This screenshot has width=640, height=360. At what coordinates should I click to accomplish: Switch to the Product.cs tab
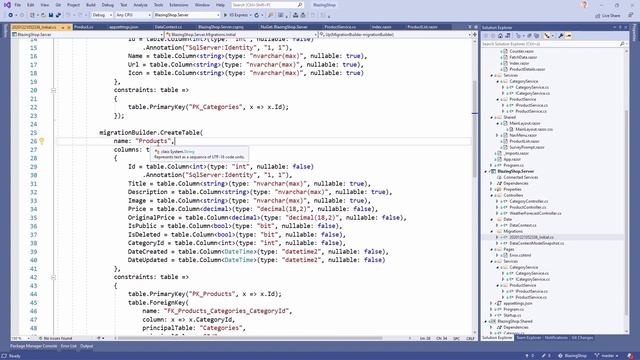coord(84,27)
